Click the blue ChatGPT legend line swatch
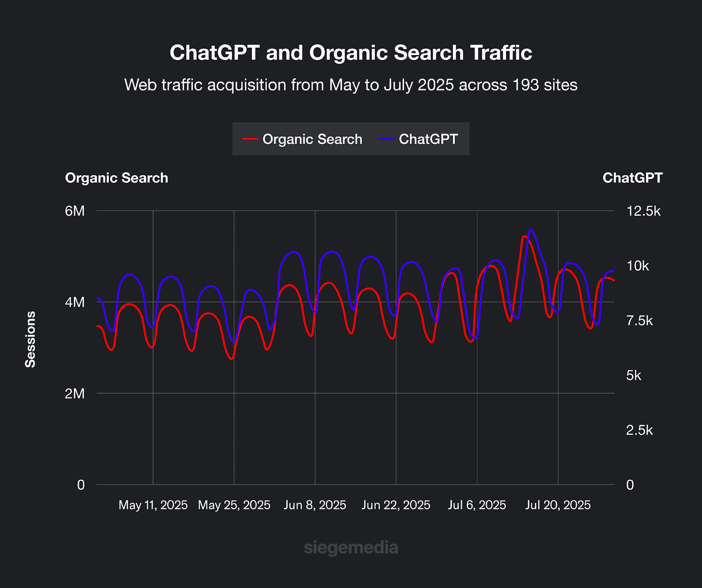702x588 pixels. coord(387,139)
